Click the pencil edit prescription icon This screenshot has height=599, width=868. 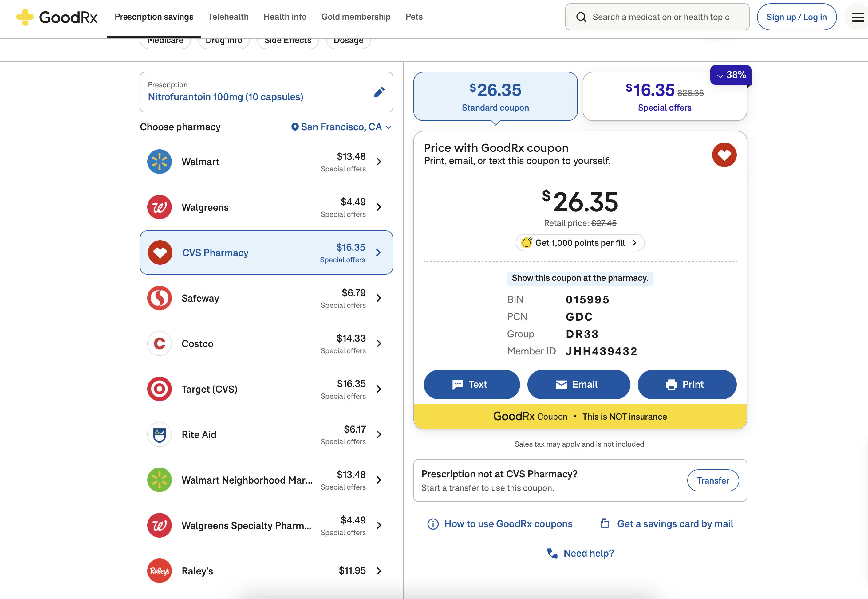click(379, 92)
